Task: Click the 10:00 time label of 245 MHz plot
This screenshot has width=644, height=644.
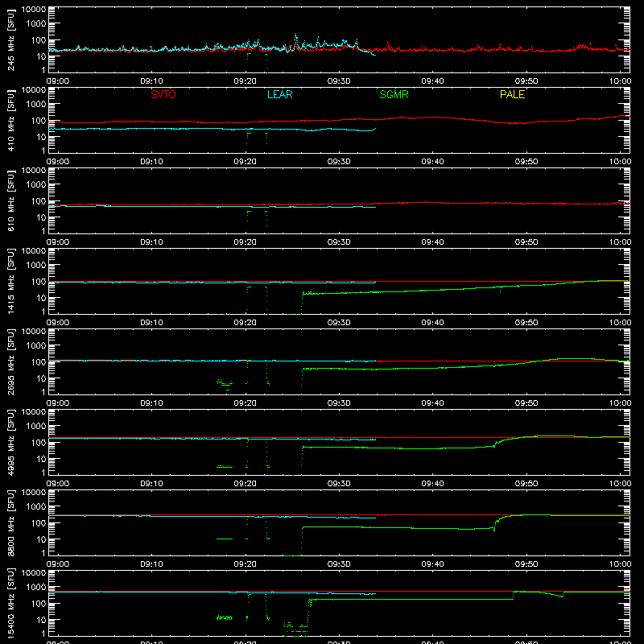Action: (x=620, y=81)
